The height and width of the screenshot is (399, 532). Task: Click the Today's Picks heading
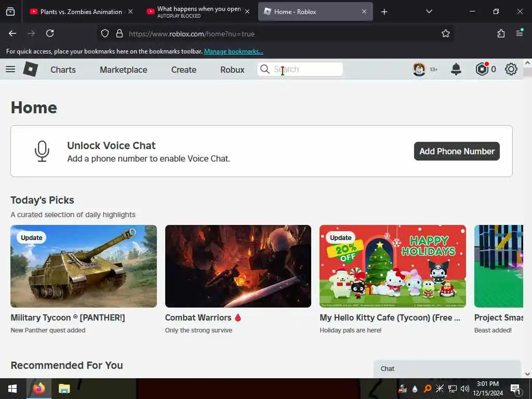tap(43, 200)
